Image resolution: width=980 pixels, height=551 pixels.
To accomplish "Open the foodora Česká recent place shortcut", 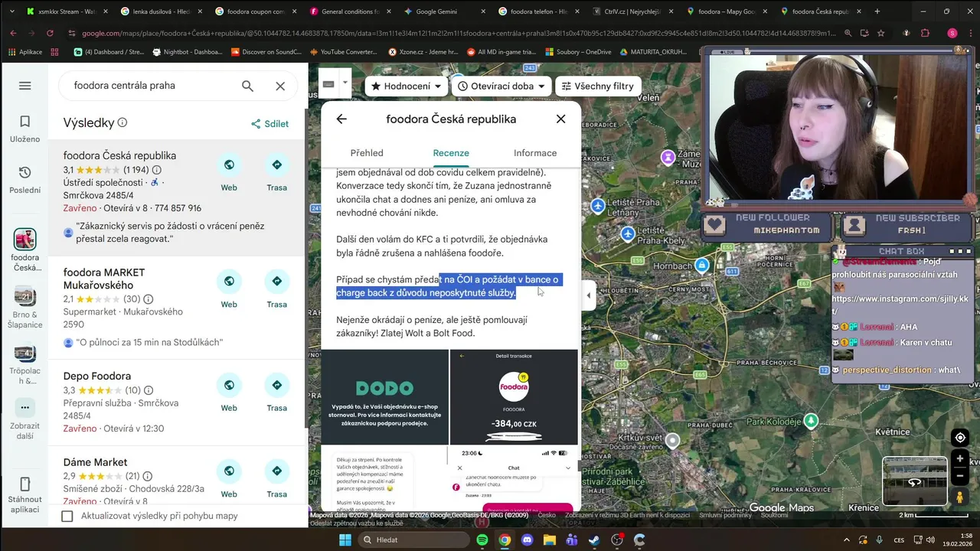I will (24, 249).
